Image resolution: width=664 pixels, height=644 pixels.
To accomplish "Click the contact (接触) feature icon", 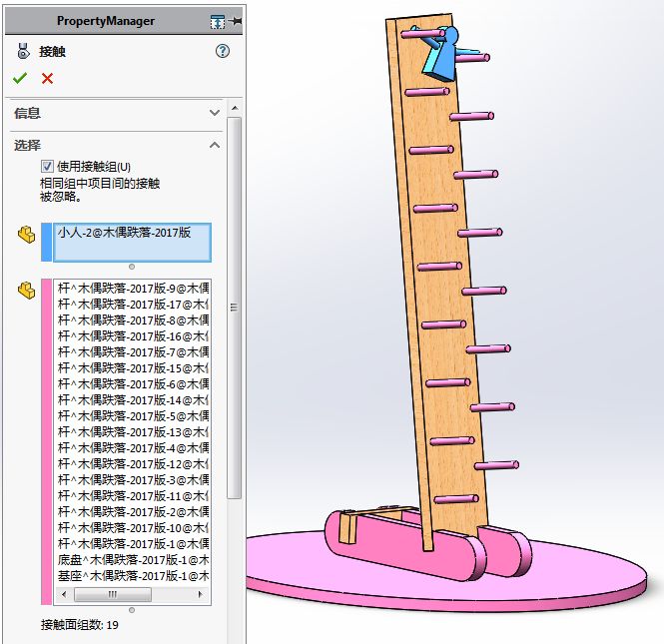I will pos(23,51).
